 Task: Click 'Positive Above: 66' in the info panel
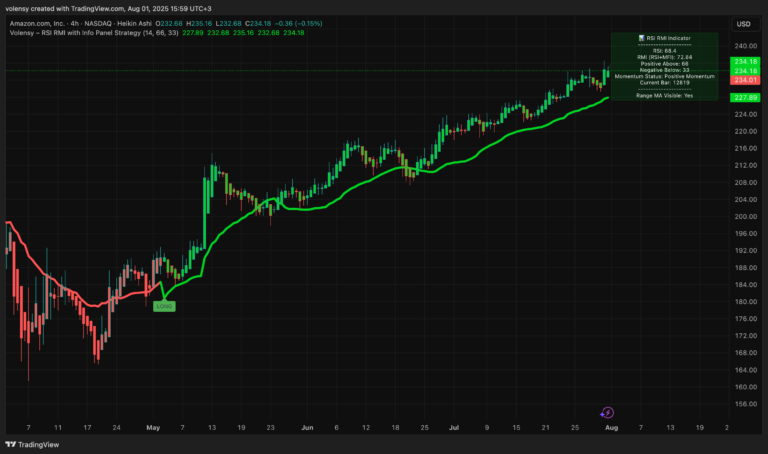click(664, 64)
